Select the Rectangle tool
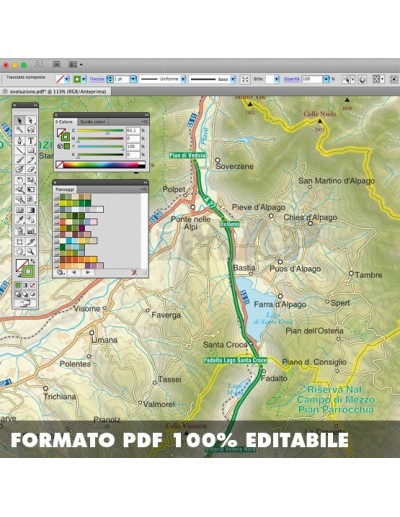Image resolution: width=400 pixels, height=517 pixels. pyautogui.click(x=31, y=150)
